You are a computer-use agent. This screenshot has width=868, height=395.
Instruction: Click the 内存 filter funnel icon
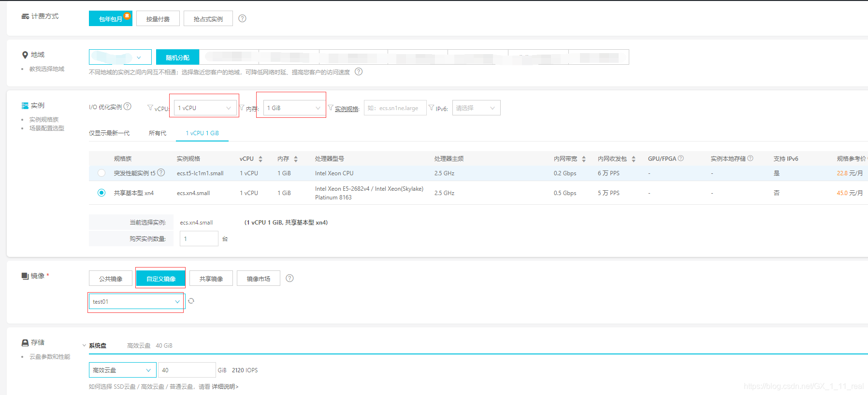point(242,108)
